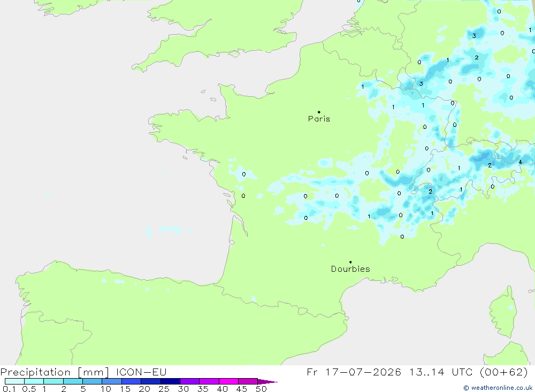The width and height of the screenshot is (535, 392).
Task: Select the black dot marker above Paris
Action: coord(319,112)
